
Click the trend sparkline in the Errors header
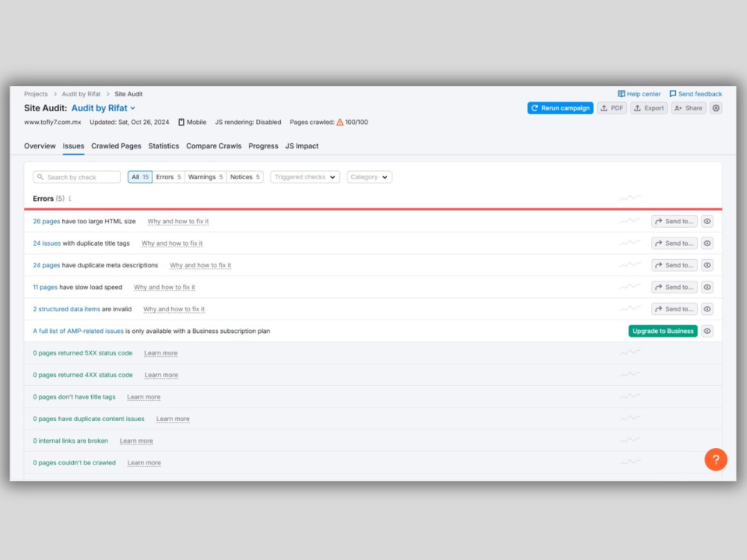(x=630, y=198)
